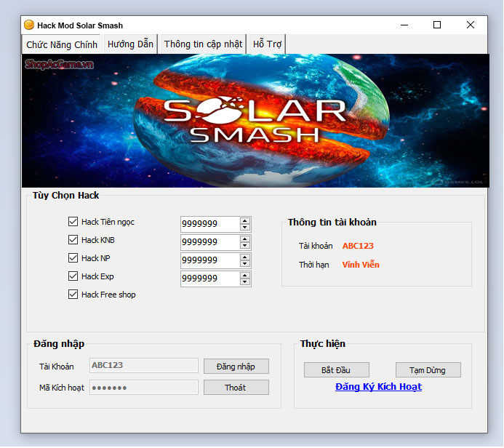Increase the Hack Exp value with up arrow

click(x=245, y=276)
